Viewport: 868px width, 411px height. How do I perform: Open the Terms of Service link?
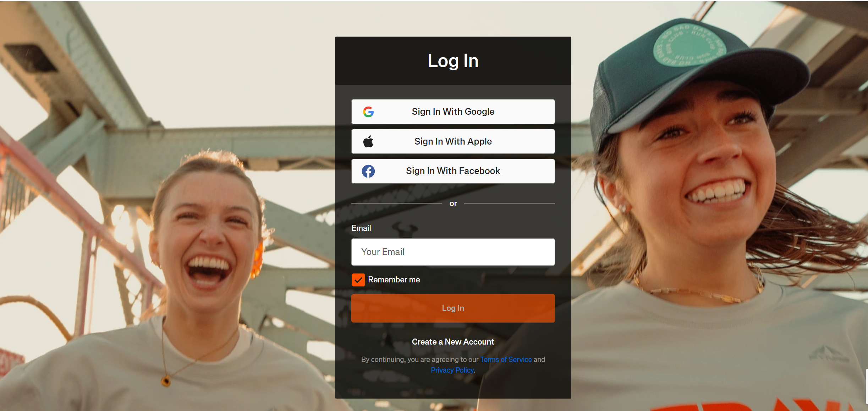tap(506, 359)
